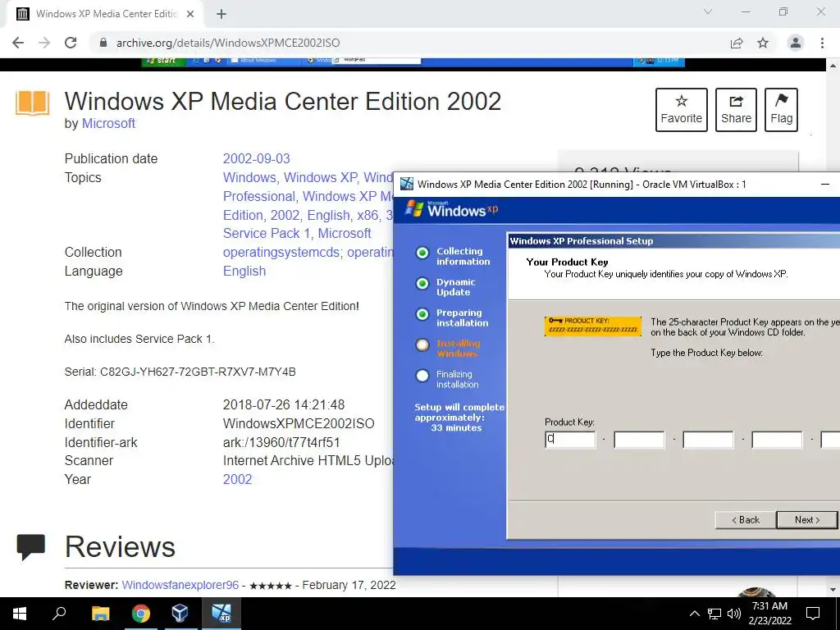Click the Reviews speech bubble icon
Image resolution: width=840 pixels, height=630 pixels.
30,547
